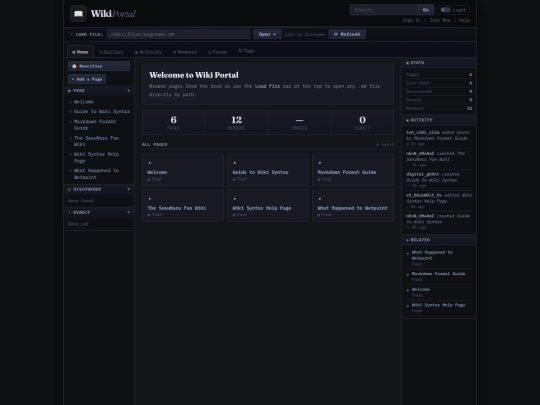Open What Happened to Wetpaint under Related
540x405 pixels.
coord(432,255)
